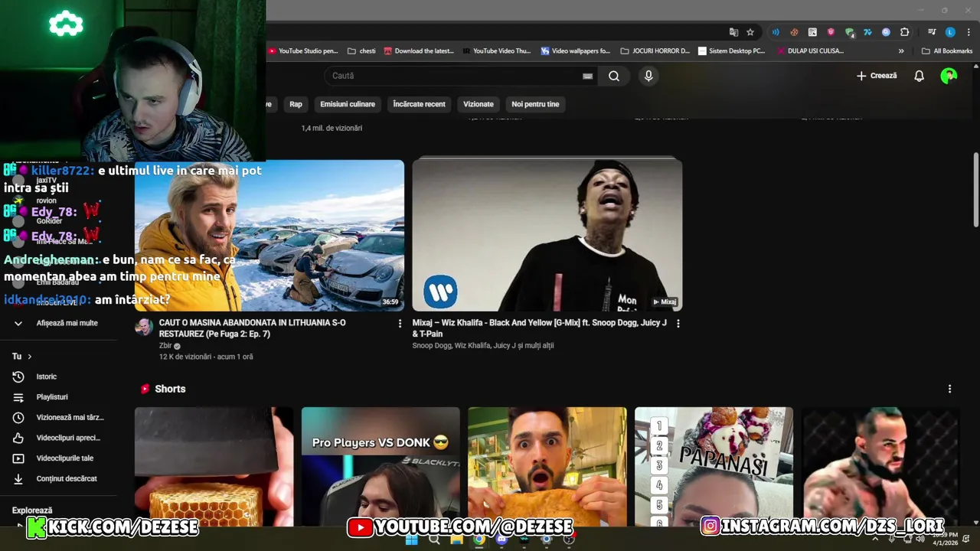Image resolution: width=980 pixels, height=551 pixels.
Task: Click the YouTube search magnifier button
Action: [x=614, y=76]
